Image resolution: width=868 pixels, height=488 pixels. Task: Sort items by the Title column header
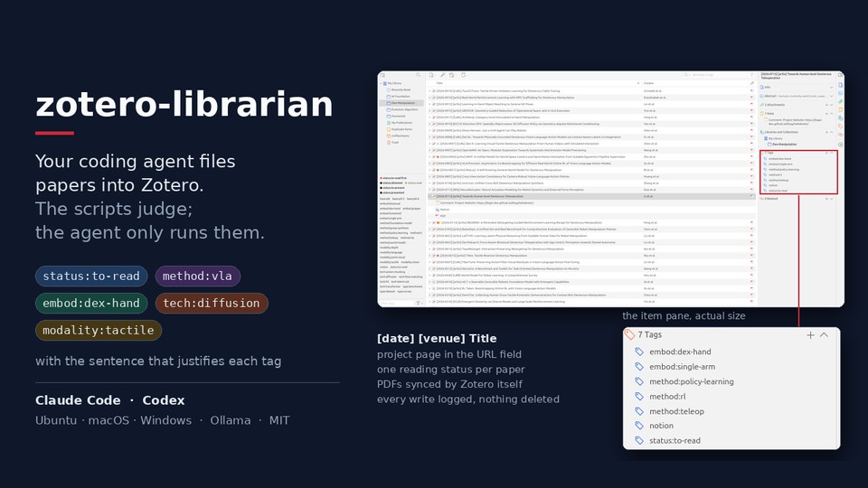pyautogui.click(x=439, y=83)
